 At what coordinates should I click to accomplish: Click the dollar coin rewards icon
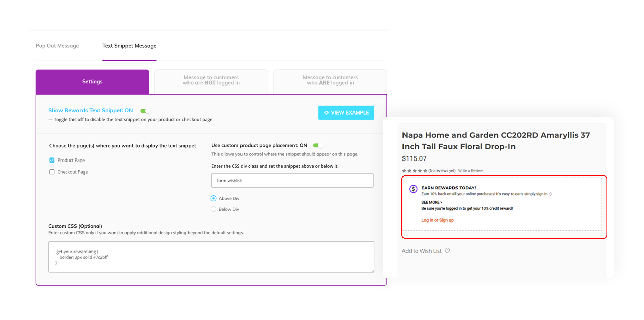point(413,189)
